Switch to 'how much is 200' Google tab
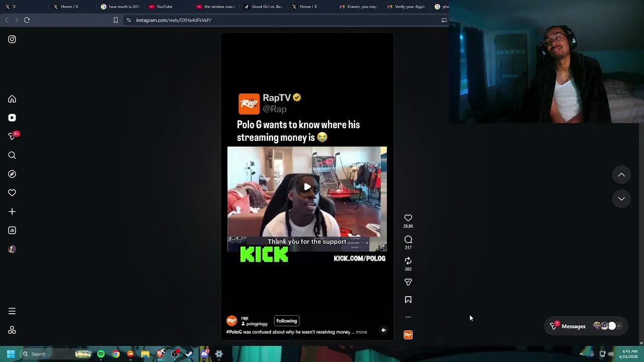The image size is (644, 362). coord(121,7)
